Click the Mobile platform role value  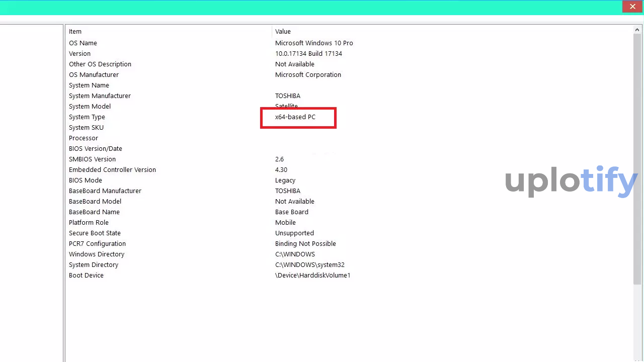pos(285,222)
